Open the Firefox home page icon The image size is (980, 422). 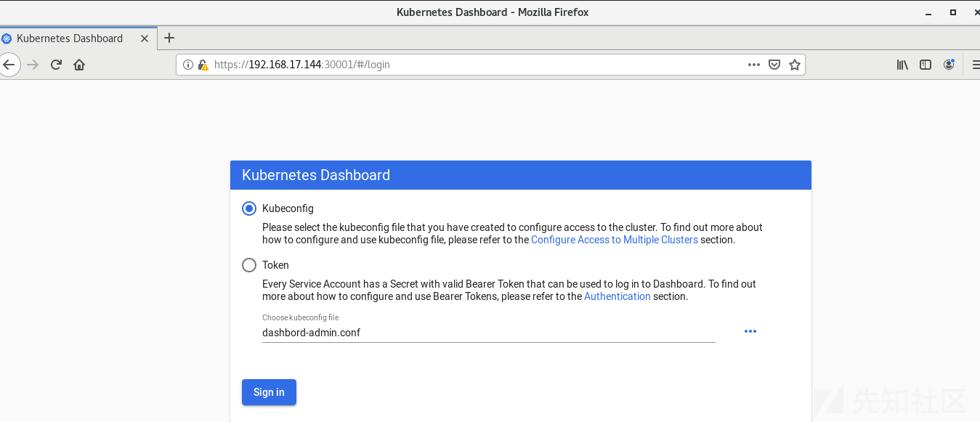point(79,65)
